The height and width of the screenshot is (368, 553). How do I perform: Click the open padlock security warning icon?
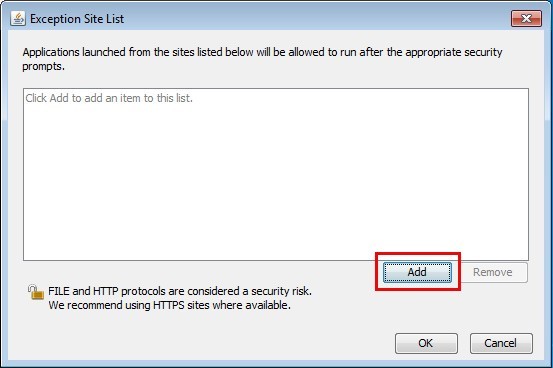(x=36, y=292)
